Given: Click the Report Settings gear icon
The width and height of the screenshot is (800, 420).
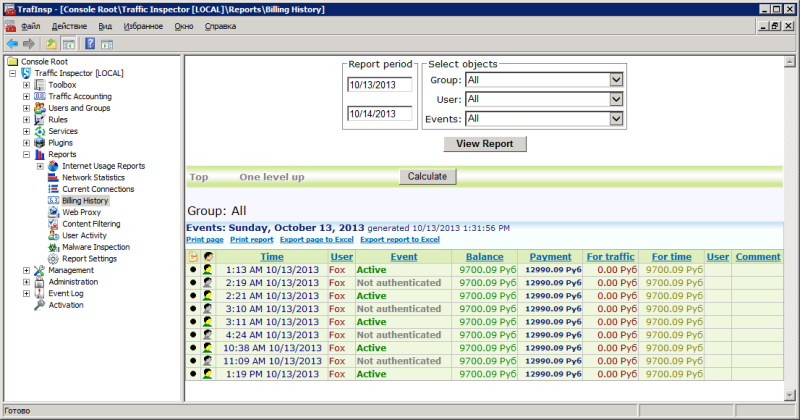Looking at the screenshot, I should [53, 259].
